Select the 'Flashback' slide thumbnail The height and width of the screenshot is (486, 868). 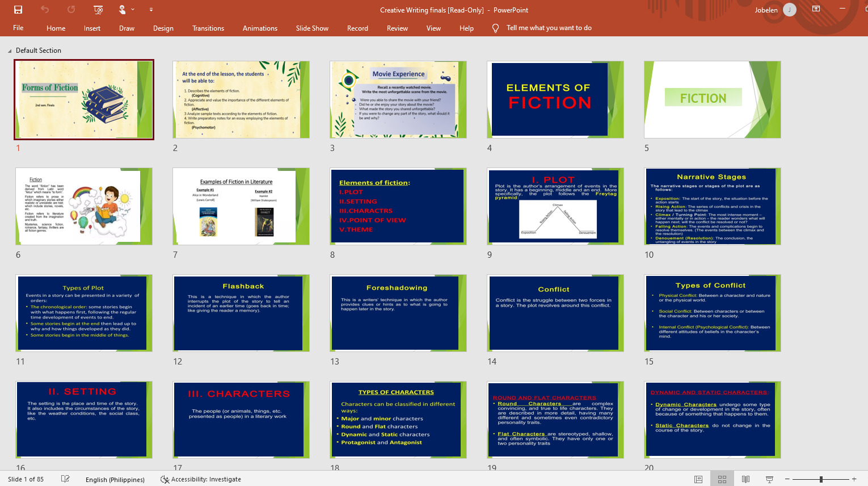coord(241,313)
